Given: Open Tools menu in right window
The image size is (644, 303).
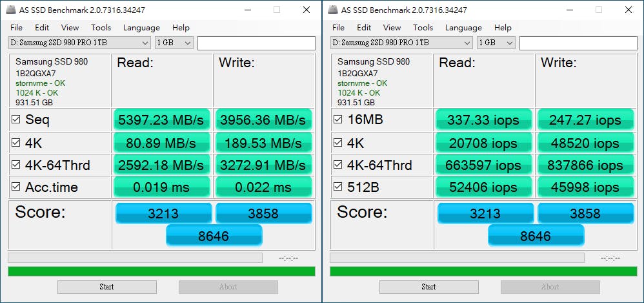Looking at the screenshot, I should [x=423, y=28].
